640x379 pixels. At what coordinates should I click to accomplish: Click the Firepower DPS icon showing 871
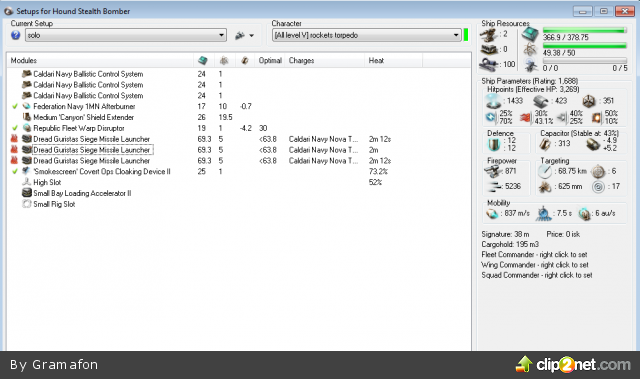[x=493, y=172]
